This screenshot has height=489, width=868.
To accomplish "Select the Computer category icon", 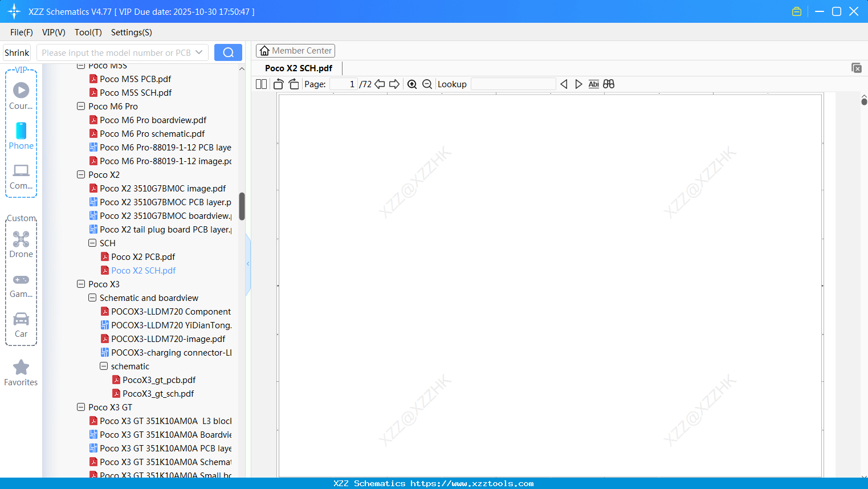I will (21, 176).
